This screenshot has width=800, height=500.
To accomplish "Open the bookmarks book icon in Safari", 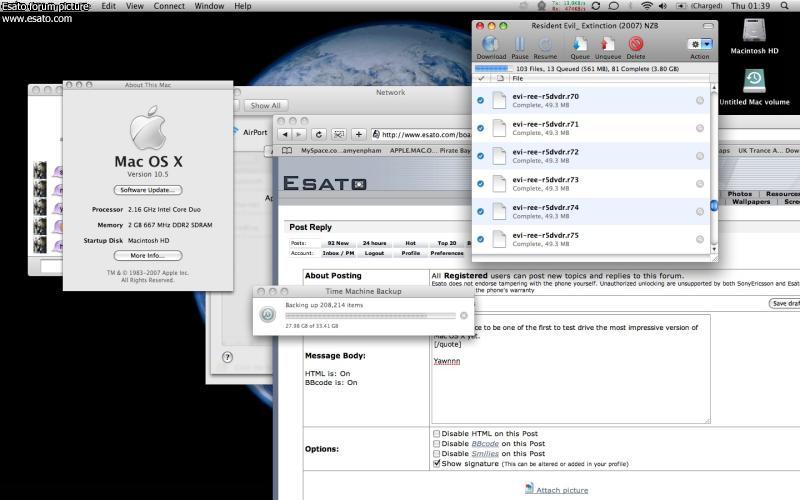I will click(x=287, y=151).
